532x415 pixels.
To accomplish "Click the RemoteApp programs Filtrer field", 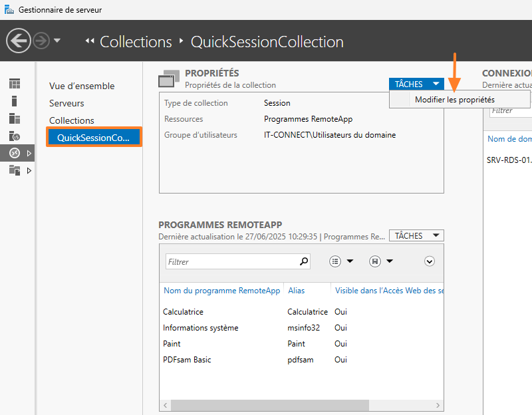I will (231, 261).
